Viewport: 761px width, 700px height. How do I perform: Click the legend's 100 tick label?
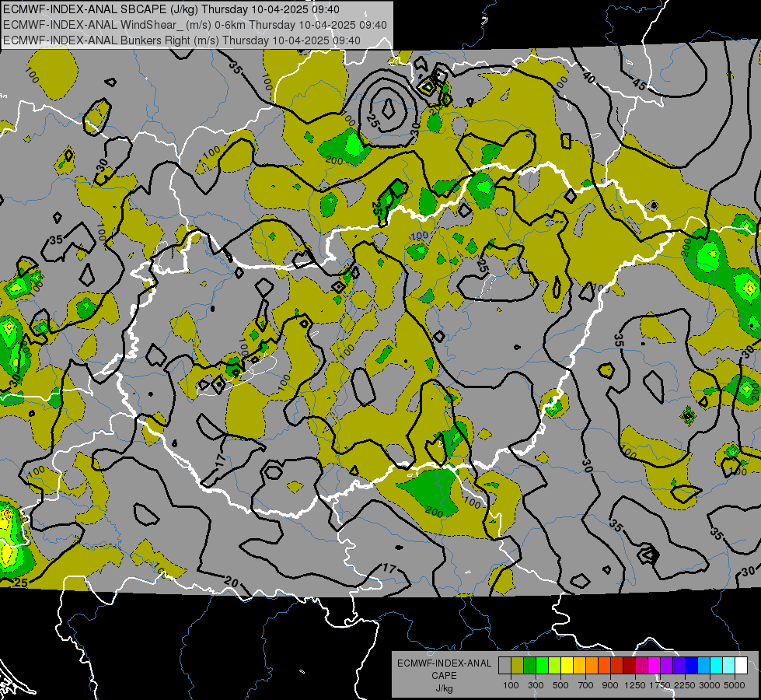[511, 685]
